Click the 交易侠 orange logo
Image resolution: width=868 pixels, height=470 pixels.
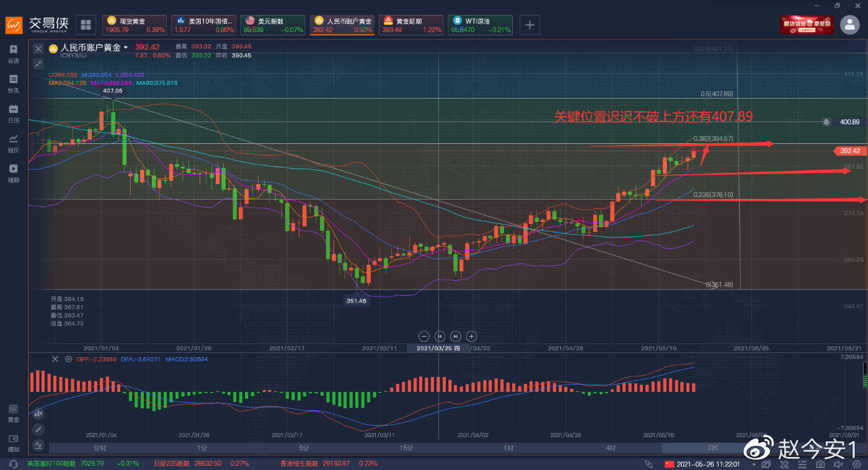(x=15, y=25)
